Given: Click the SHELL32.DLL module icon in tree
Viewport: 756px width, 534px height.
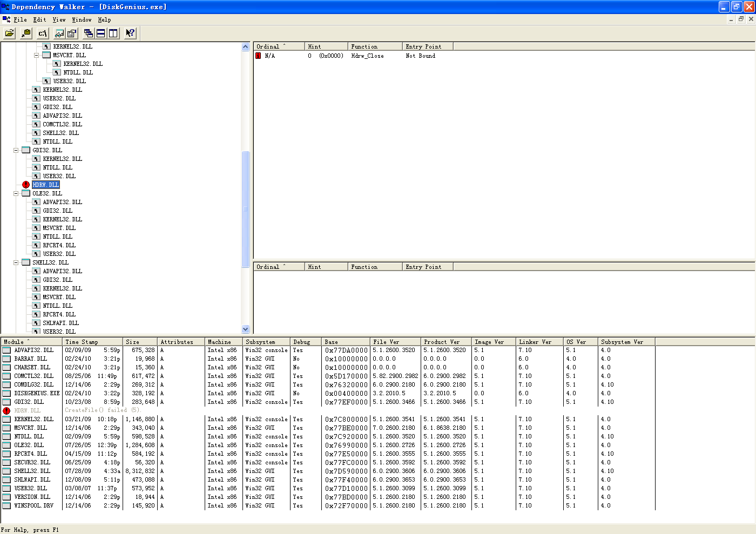Looking at the screenshot, I should [x=26, y=262].
